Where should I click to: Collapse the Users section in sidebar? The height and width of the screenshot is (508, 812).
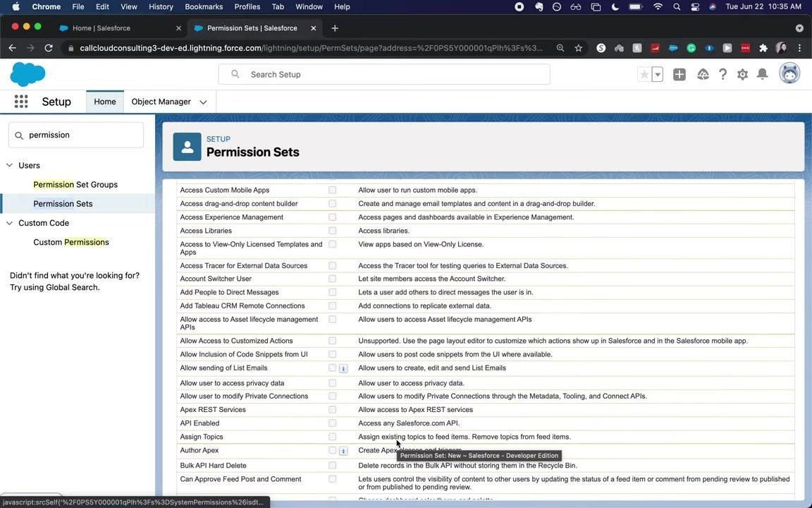[x=9, y=165]
